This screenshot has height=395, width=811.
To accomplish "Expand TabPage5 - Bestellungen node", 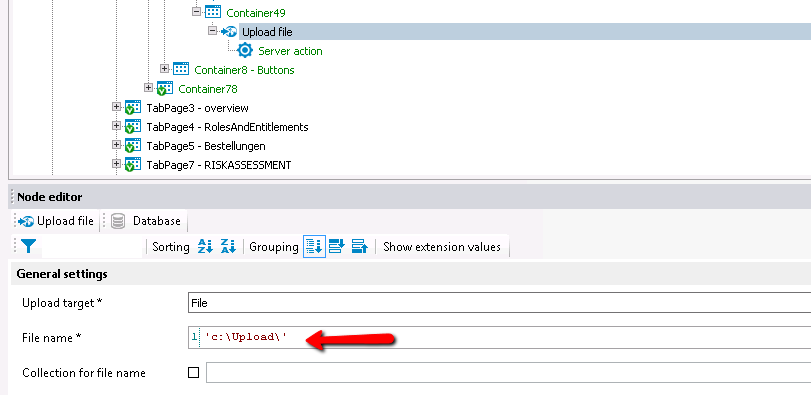I will (116, 145).
